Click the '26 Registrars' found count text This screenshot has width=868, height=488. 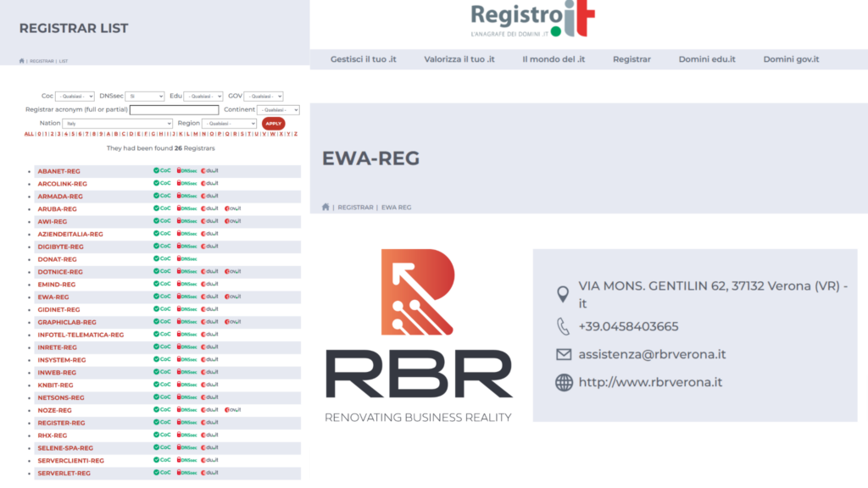pyautogui.click(x=194, y=148)
